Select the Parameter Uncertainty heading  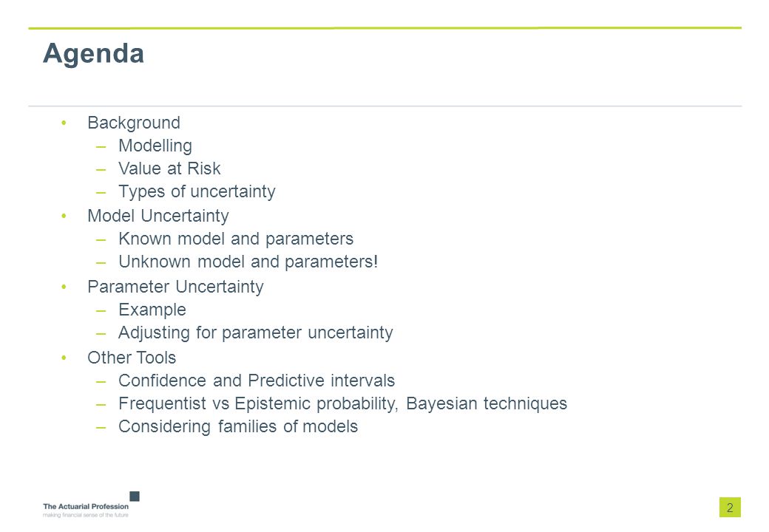175,287
